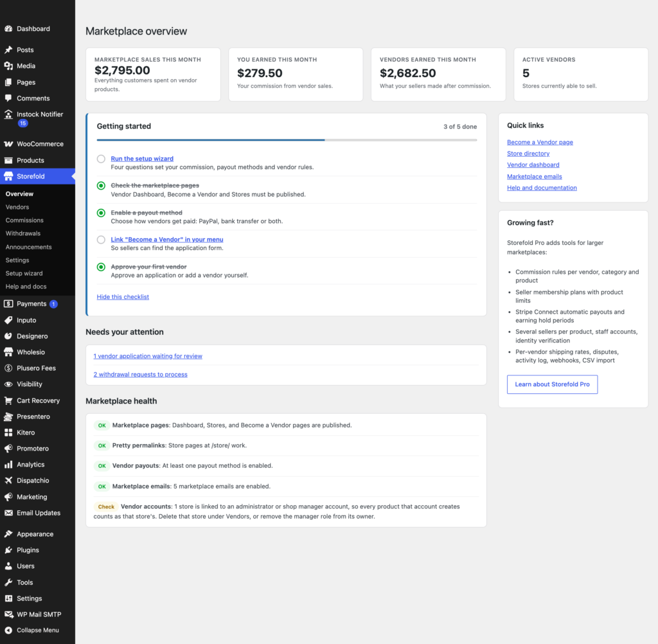Viewport: 658px width, 644px height.
Task: Open 'Become a Vendor page' quick link
Action: coord(540,142)
